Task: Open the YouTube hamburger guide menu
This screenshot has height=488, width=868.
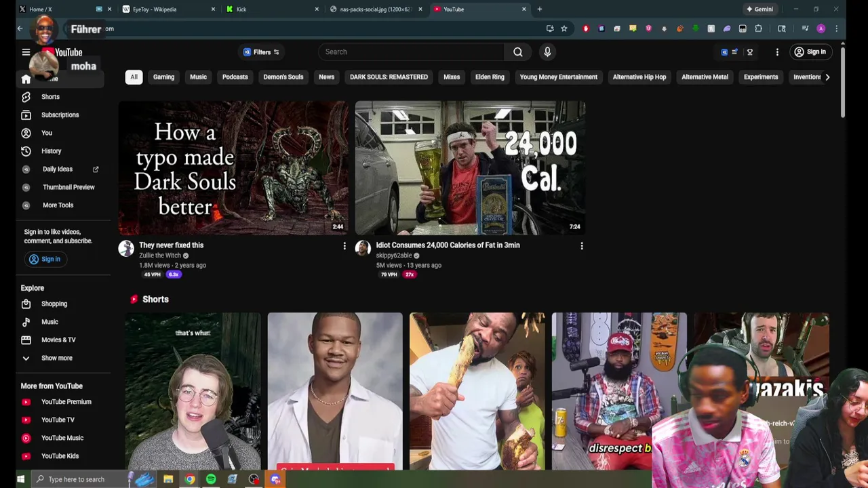Action: (26, 52)
